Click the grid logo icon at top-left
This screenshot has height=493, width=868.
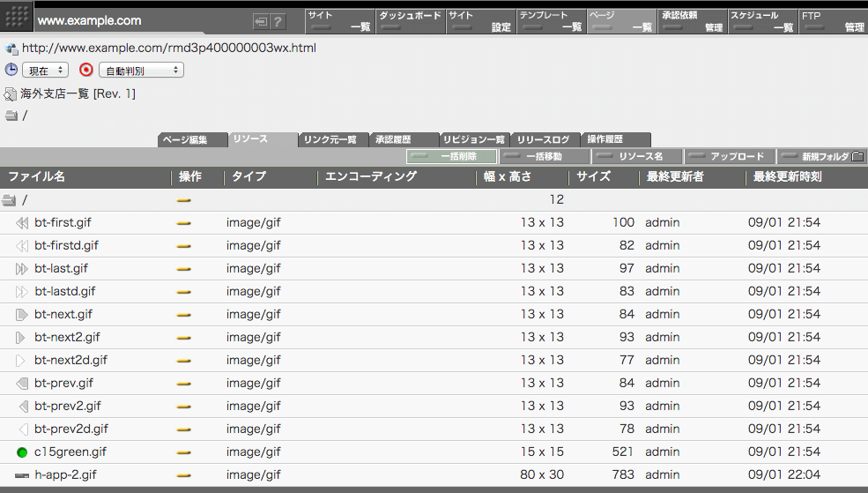click(17, 17)
